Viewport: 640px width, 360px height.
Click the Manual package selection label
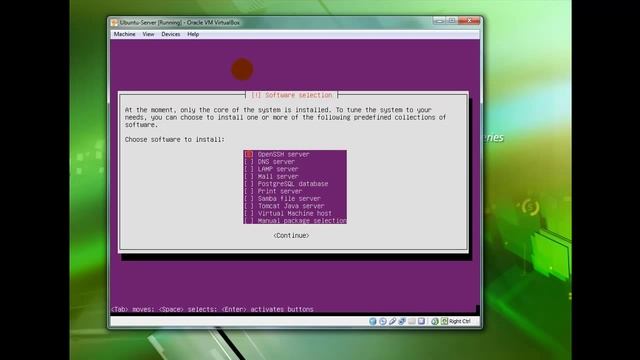[302, 220]
